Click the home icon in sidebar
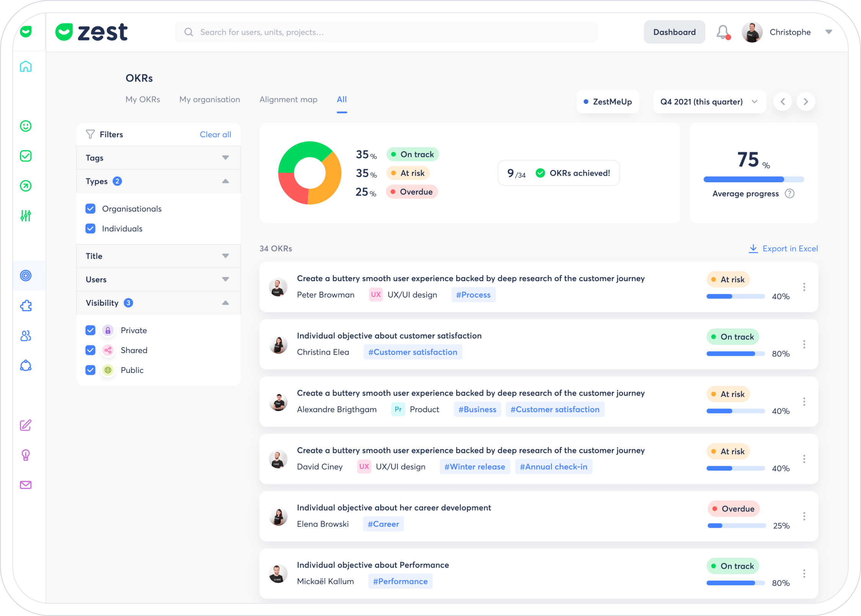Image resolution: width=861 pixels, height=616 pixels. point(26,66)
